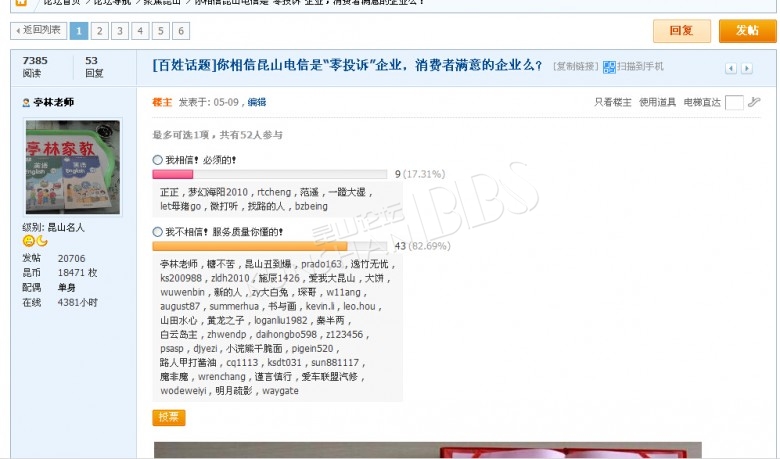Jump to page 6 of the thread
This screenshot has width=780, height=459.
tap(180, 31)
